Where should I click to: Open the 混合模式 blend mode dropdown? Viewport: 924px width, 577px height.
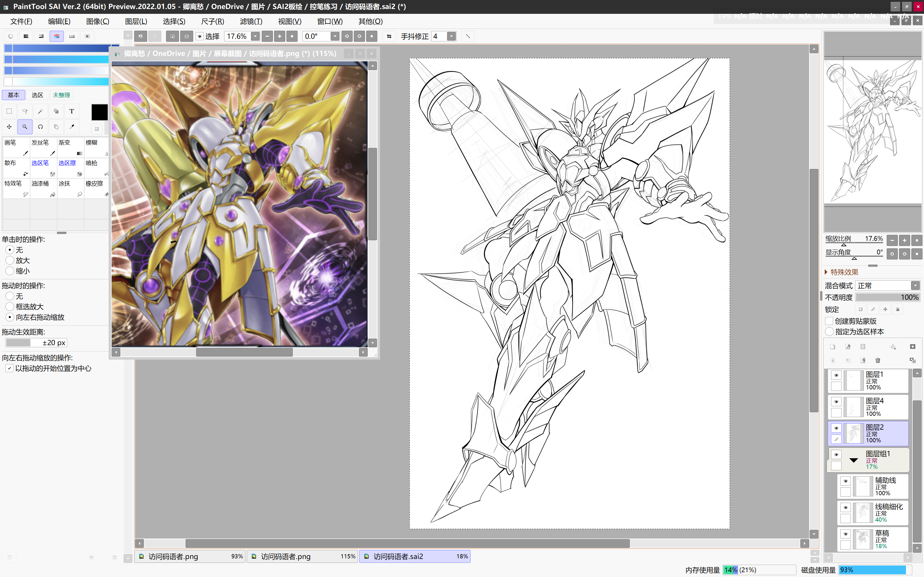coord(915,285)
